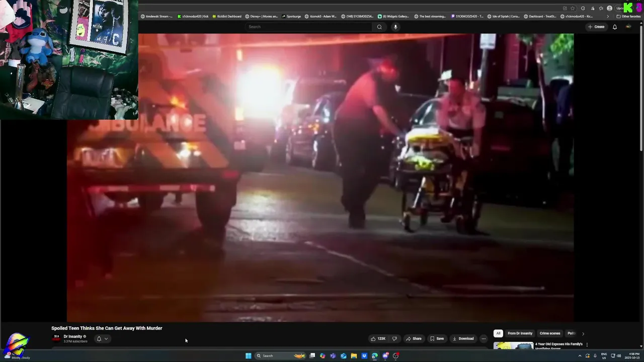Click the network icon in tray
The width and height of the screenshot is (644, 362).
pyautogui.click(x=613, y=356)
